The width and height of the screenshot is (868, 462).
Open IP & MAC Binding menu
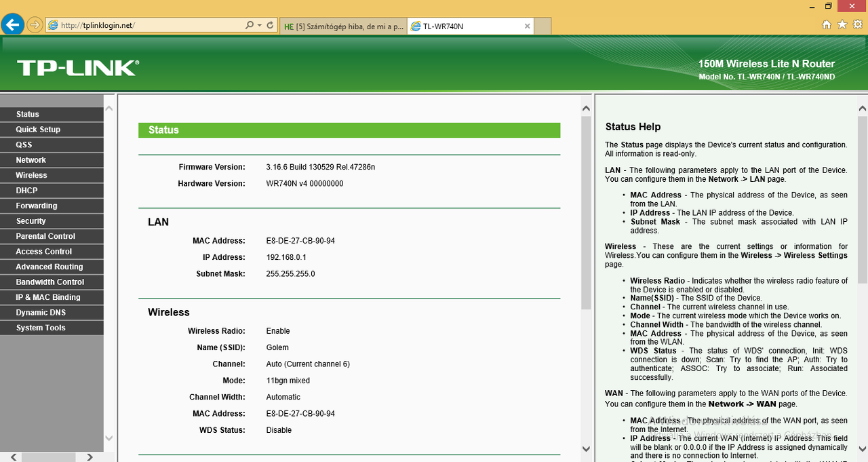tap(52, 297)
